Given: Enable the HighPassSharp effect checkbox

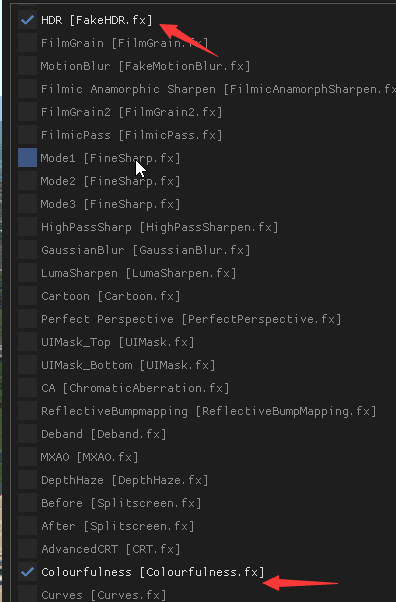Looking at the screenshot, I should 27,227.
